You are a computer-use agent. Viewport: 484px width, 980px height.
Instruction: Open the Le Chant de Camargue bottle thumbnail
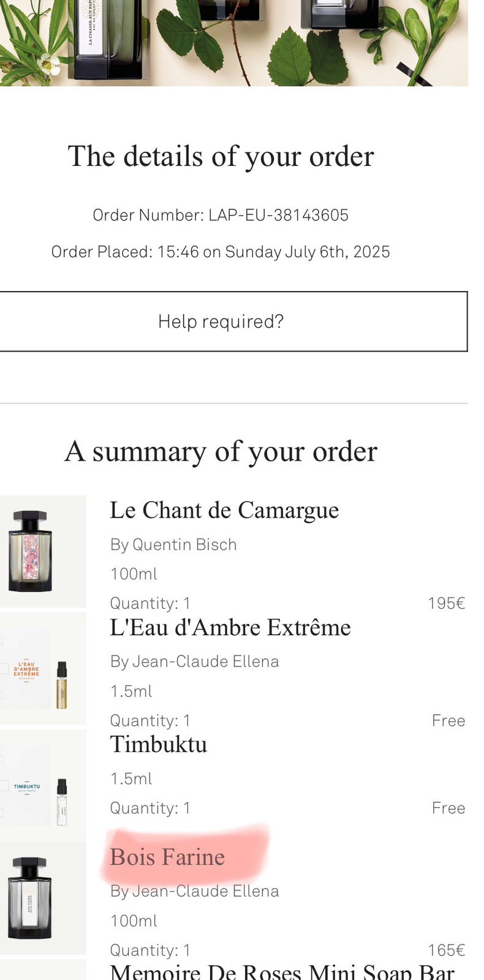(31, 551)
